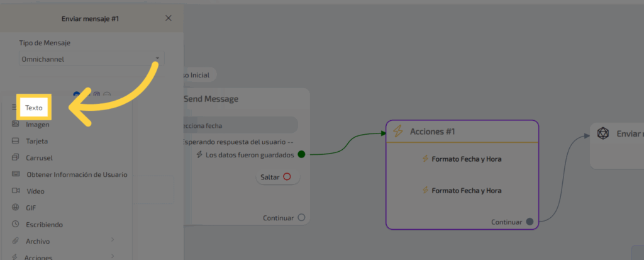Pick the Carrusel icon from the menu
Viewport: 644px width, 260px height.
(x=15, y=157)
